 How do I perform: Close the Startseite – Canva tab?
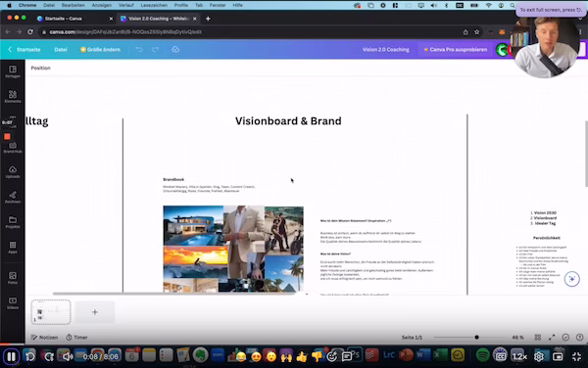coord(111,19)
